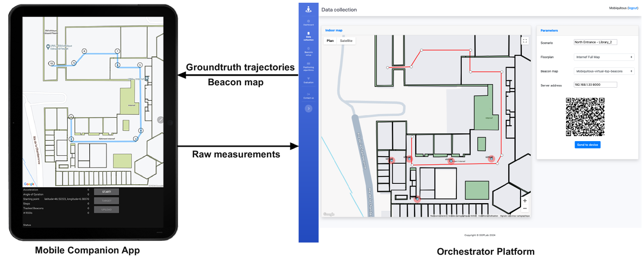Click Contact us in the sidebar

(x=309, y=96)
